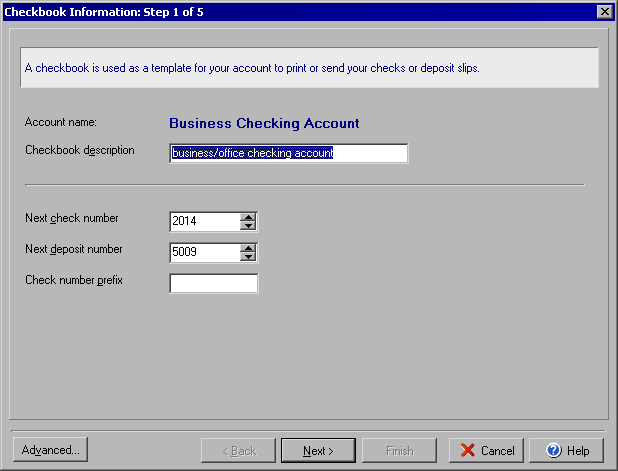Cancel the checkbook setup wizard
This screenshot has width=618, height=471.
pos(486,450)
